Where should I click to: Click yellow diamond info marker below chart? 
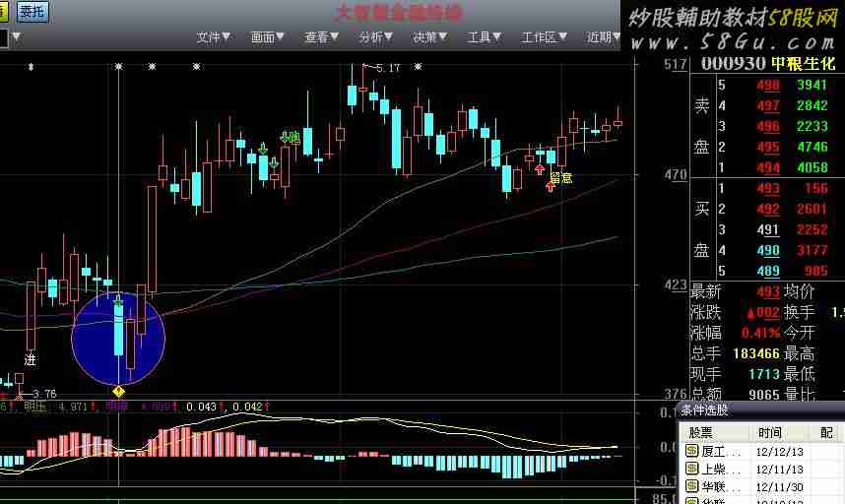[x=118, y=392]
